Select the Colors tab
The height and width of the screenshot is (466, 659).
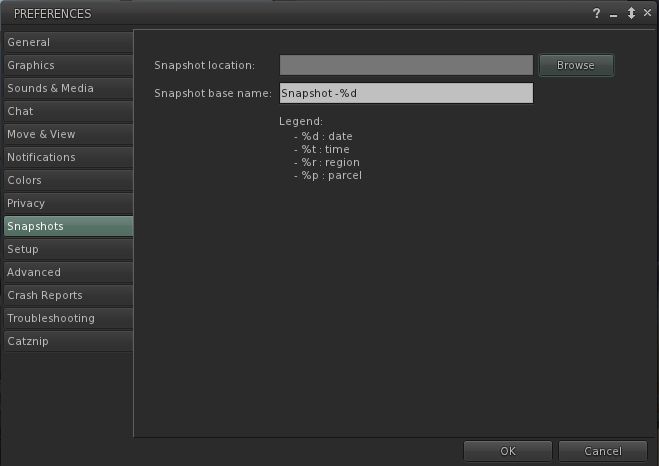tap(67, 180)
